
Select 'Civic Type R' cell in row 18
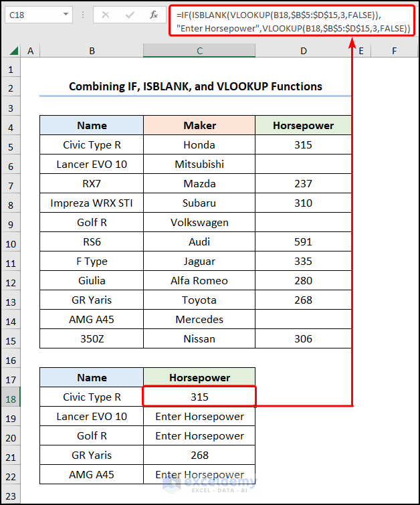click(92, 397)
